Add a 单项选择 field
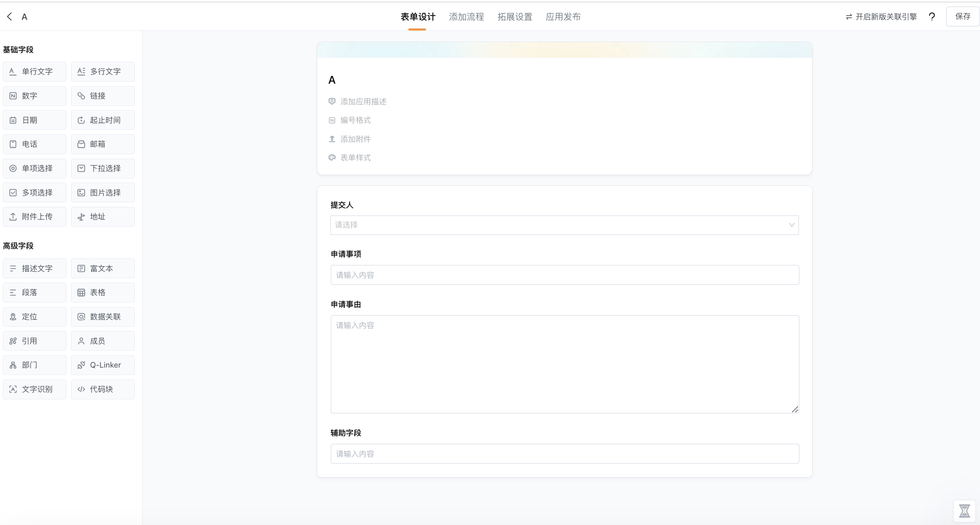 [35, 169]
